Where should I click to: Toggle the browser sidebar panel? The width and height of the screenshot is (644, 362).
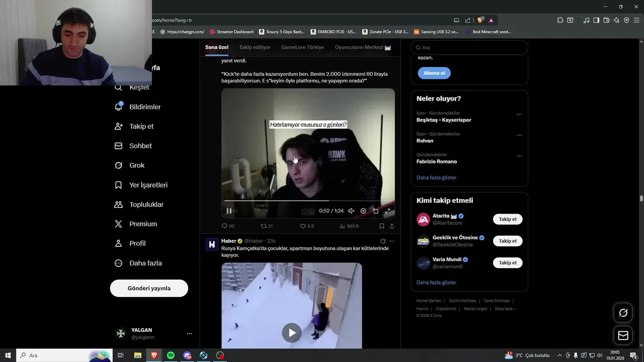coord(596,20)
